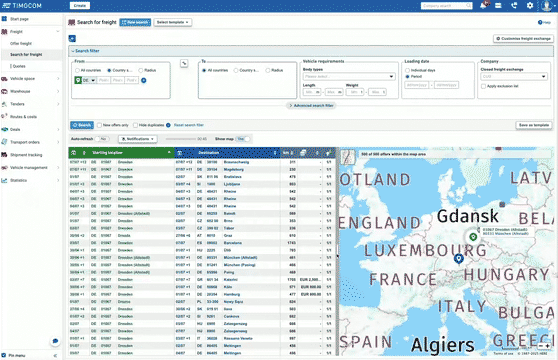The image size is (558, 360).
Task: Collapse the sidebar with the double arrow
Action: [x=55, y=355]
